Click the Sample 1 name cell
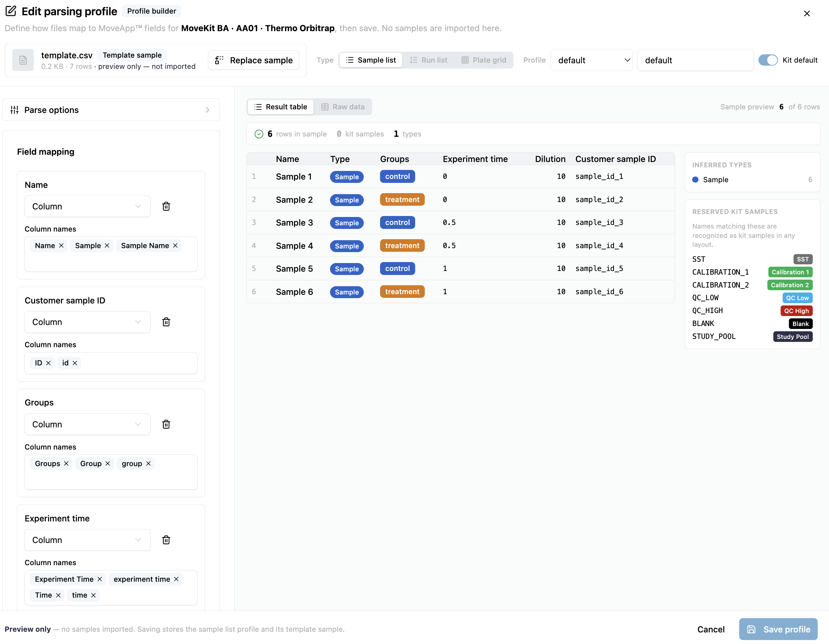The height and width of the screenshot is (644, 829). (294, 177)
